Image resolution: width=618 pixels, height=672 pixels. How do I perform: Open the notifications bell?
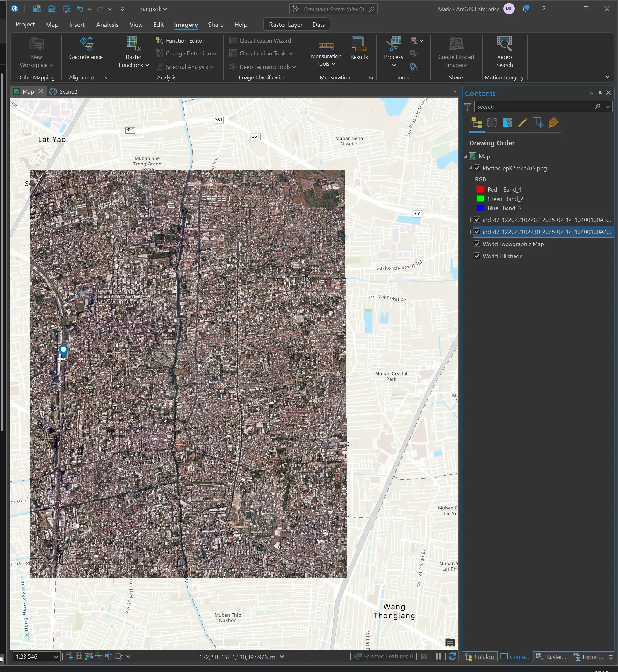tap(526, 9)
